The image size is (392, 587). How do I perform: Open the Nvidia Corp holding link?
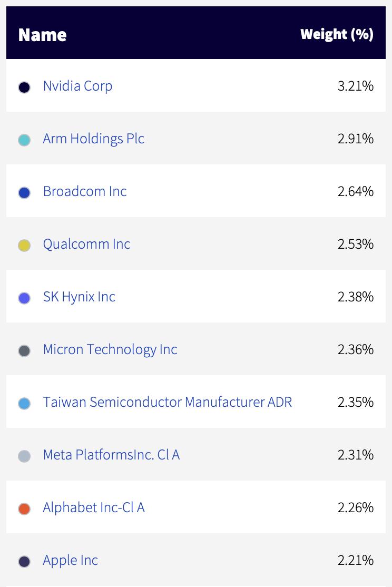pos(77,86)
